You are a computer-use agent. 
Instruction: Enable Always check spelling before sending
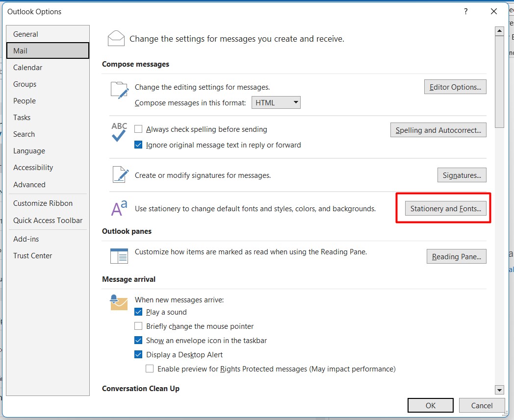(x=138, y=129)
